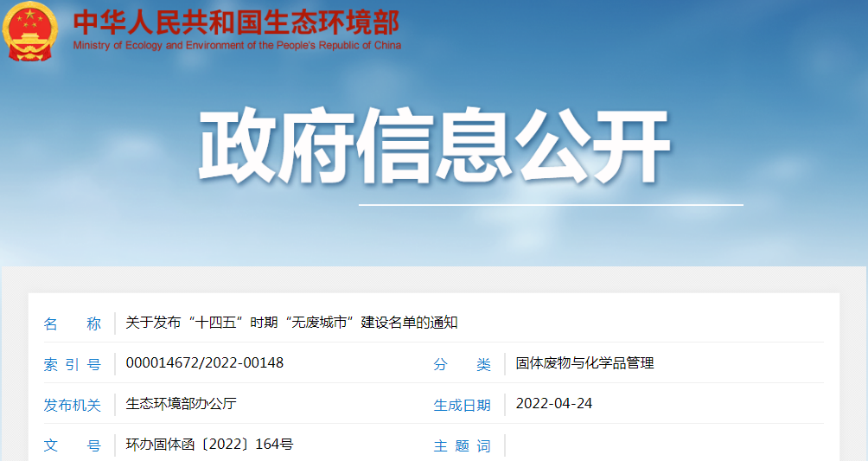Select the category value 固体废物与化学品管理
The width and height of the screenshot is (868, 461).
pos(585,363)
